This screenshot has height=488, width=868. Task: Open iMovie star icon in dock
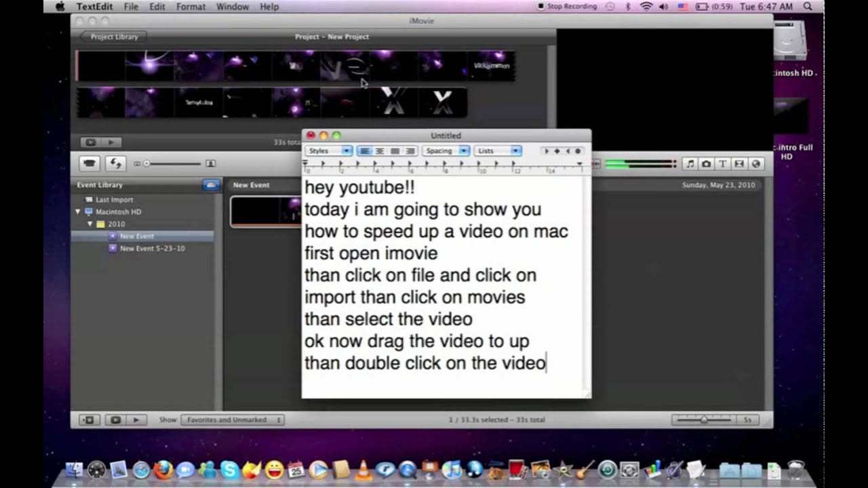click(563, 469)
